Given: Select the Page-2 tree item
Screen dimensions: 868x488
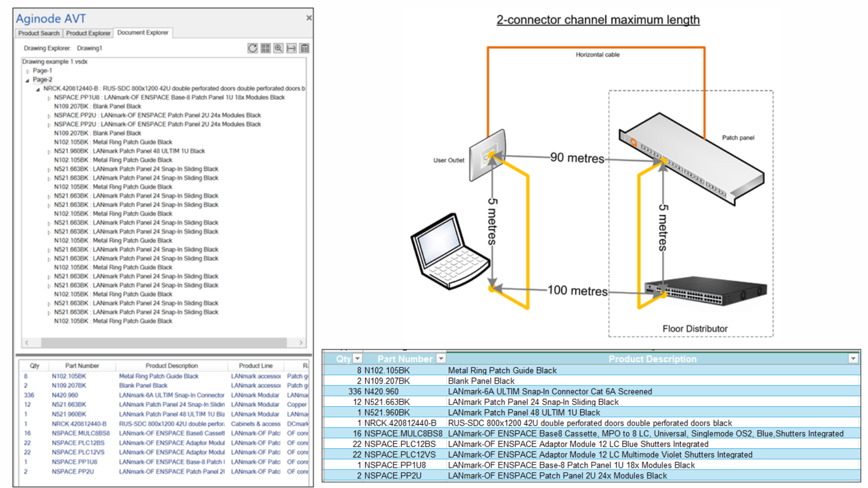Looking at the screenshot, I should point(43,80).
